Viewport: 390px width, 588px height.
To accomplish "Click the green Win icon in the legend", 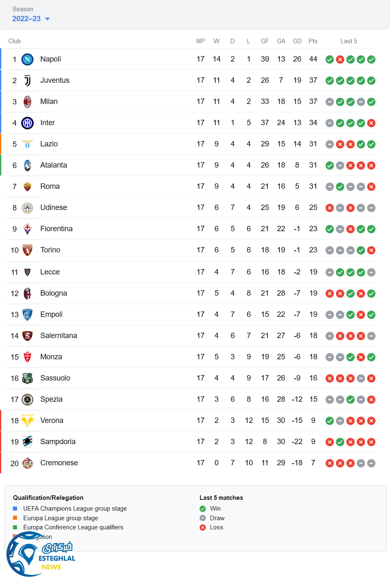I will pyautogui.click(x=203, y=509).
